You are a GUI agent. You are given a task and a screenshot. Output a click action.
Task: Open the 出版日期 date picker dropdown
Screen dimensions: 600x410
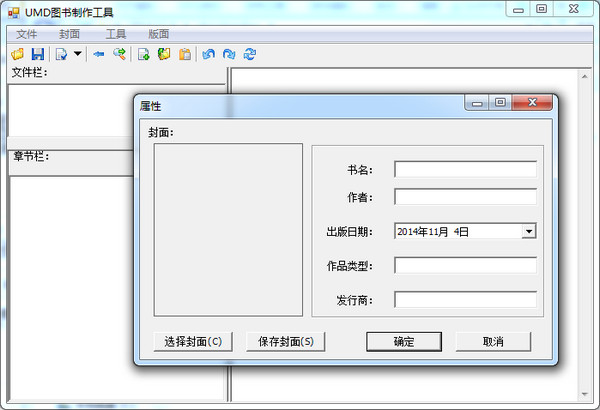click(528, 231)
